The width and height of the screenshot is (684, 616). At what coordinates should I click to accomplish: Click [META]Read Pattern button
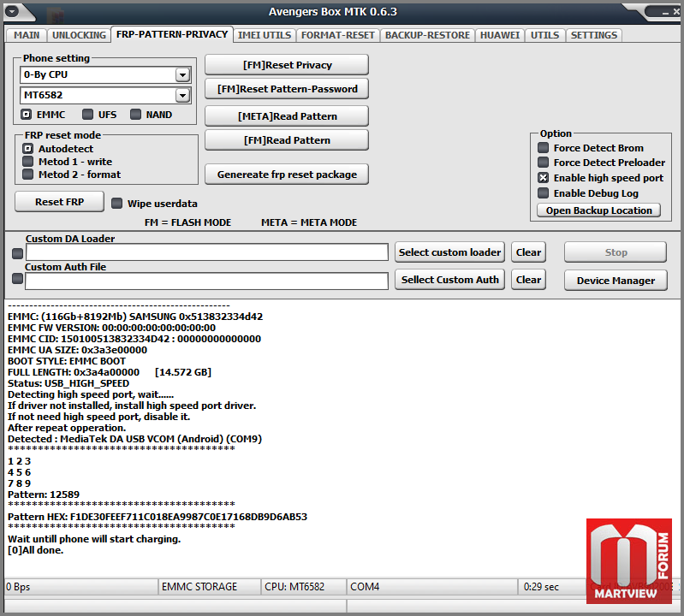(287, 116)
